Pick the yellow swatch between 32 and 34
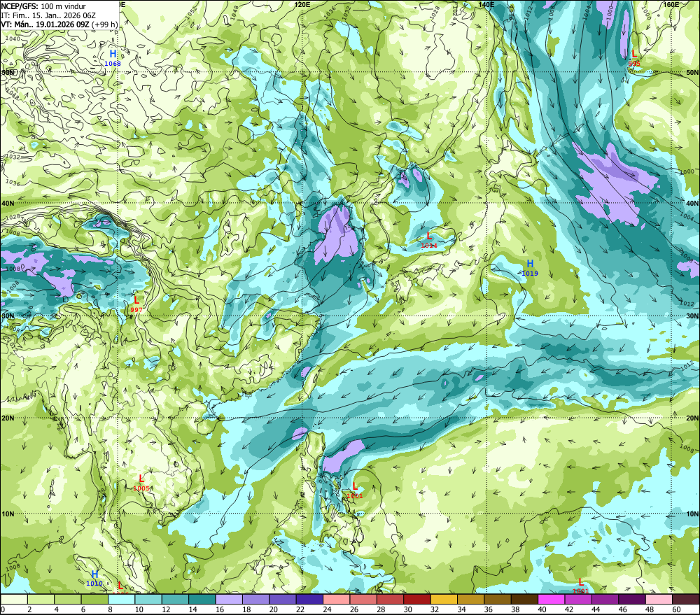700x615 pixels. click(x=444, y=599)
